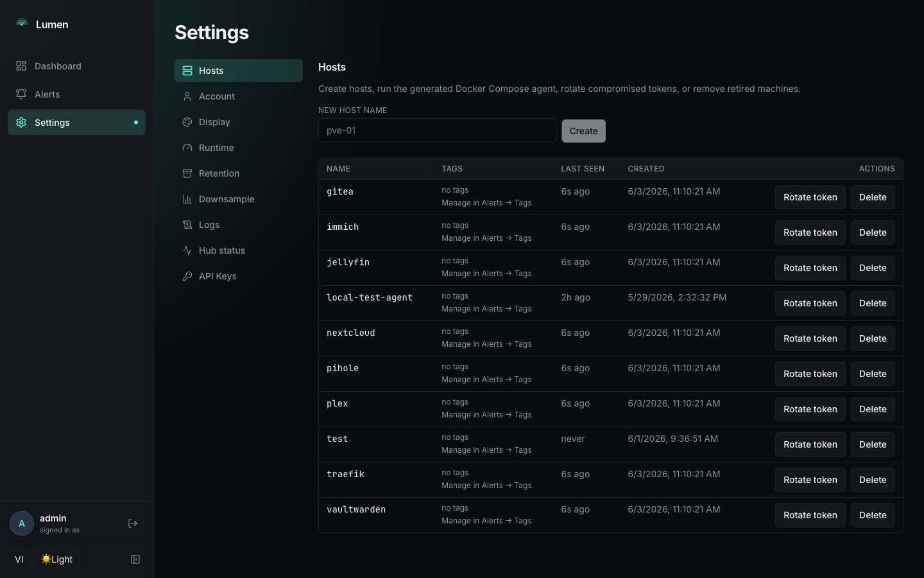Open the Runtime settings tab
Screen dimensions: 924x578
[x=239, y=148]
